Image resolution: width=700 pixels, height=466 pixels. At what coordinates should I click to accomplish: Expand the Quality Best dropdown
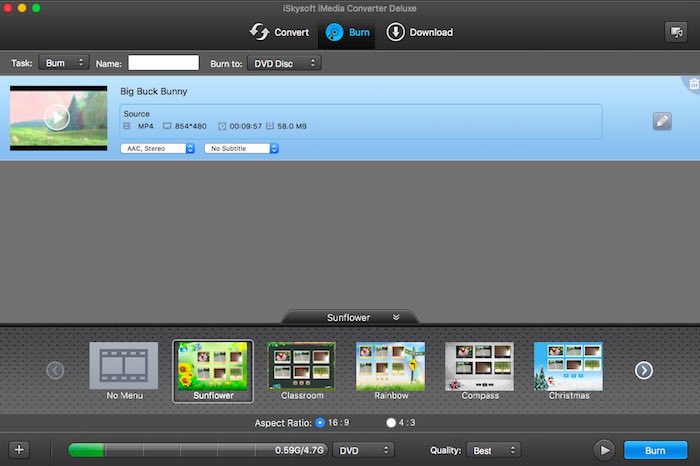494,450
